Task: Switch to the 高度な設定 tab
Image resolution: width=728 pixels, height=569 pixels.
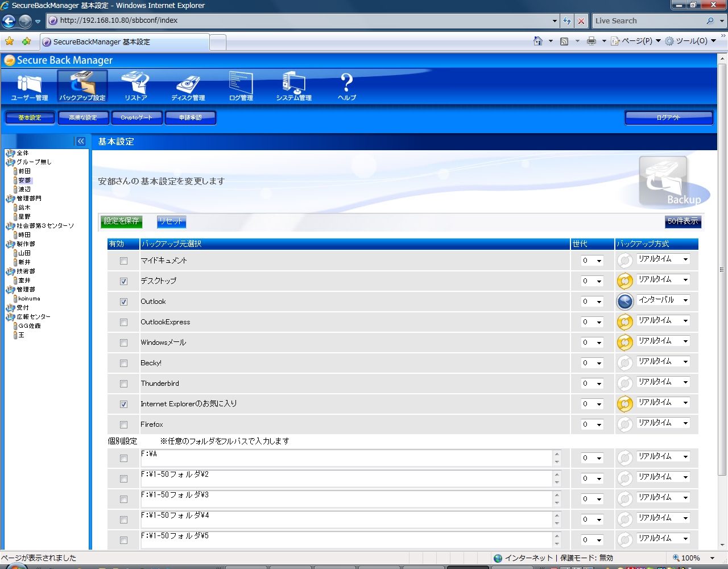Action: coord(83,117)
